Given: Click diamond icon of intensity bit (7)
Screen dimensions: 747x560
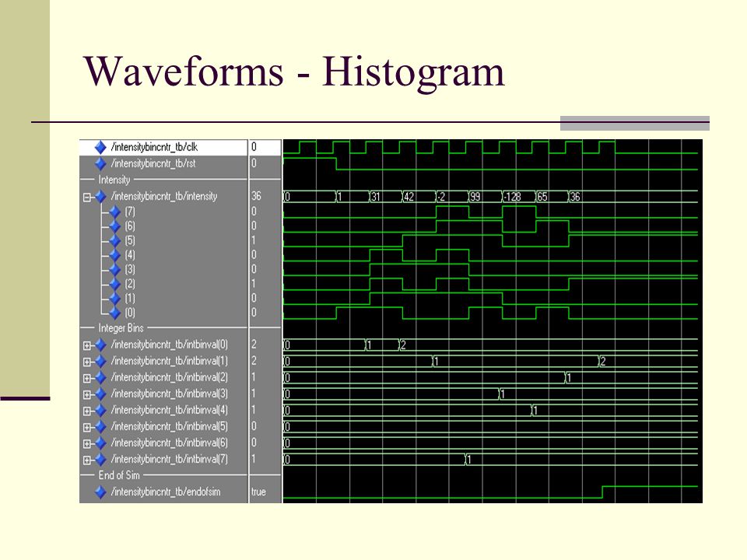Looking at the screenshot, I should pos(115,212).
